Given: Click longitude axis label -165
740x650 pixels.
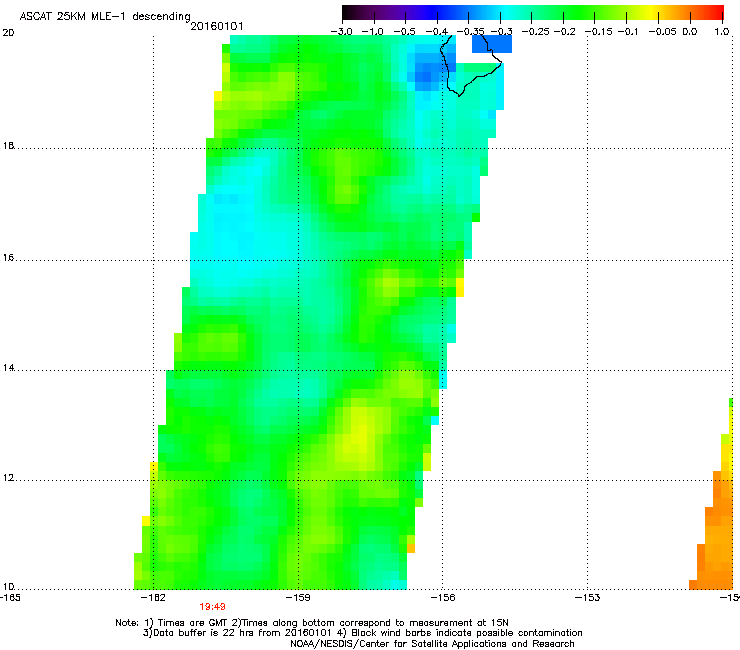Looking at the screenshot, I should [10, 598].
